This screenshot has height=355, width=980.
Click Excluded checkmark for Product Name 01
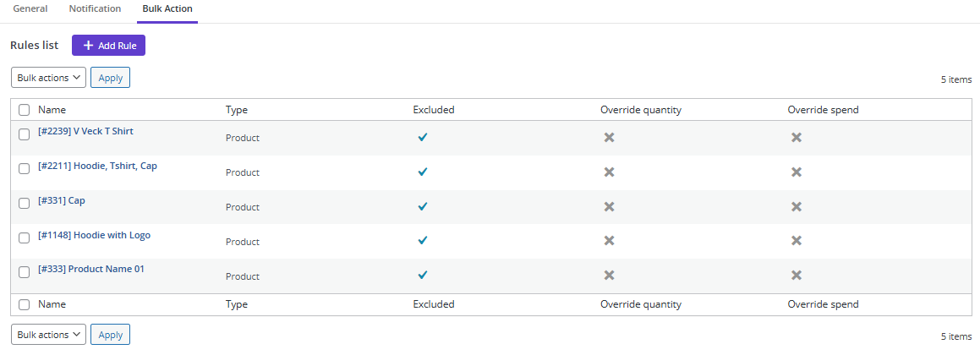[422, 276]
